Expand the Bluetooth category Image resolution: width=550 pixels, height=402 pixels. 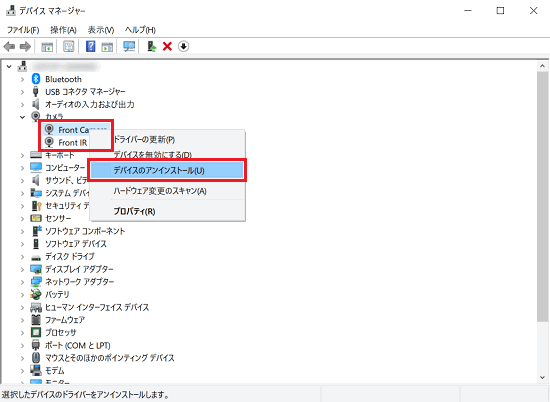22,79
